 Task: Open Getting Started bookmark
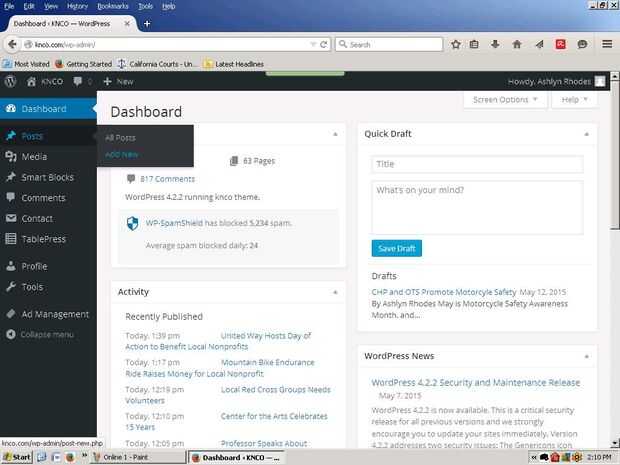83,64
